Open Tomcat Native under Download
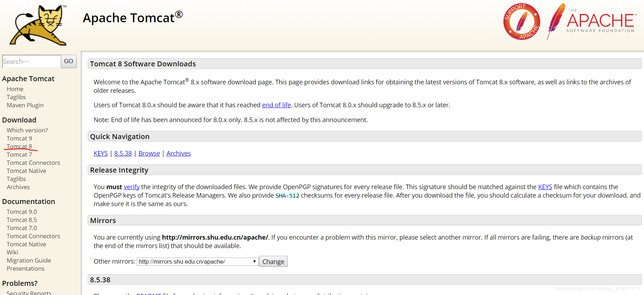The image size is (644, 295). pyautogui.click(x=26, y=171)
